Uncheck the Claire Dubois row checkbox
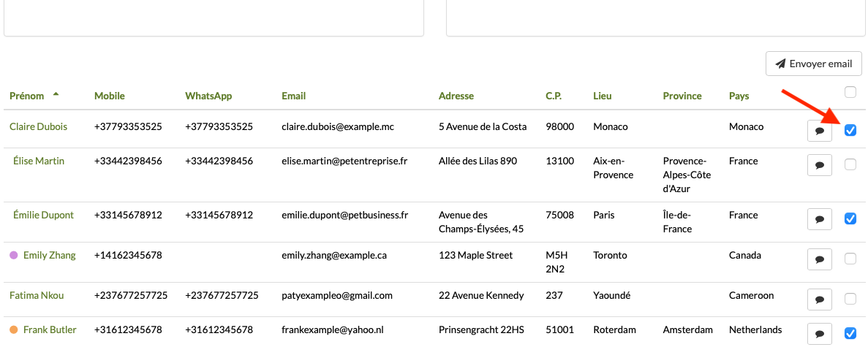868x347 pixels. [x=850, y=131]
